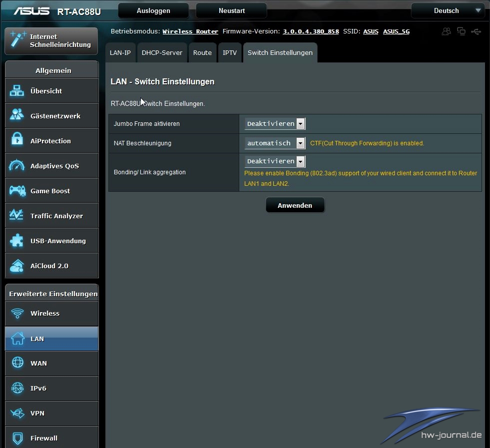This screenshot has height=448, width=490.
Task: Click the IPv6 globe icon
Action: 17,388
